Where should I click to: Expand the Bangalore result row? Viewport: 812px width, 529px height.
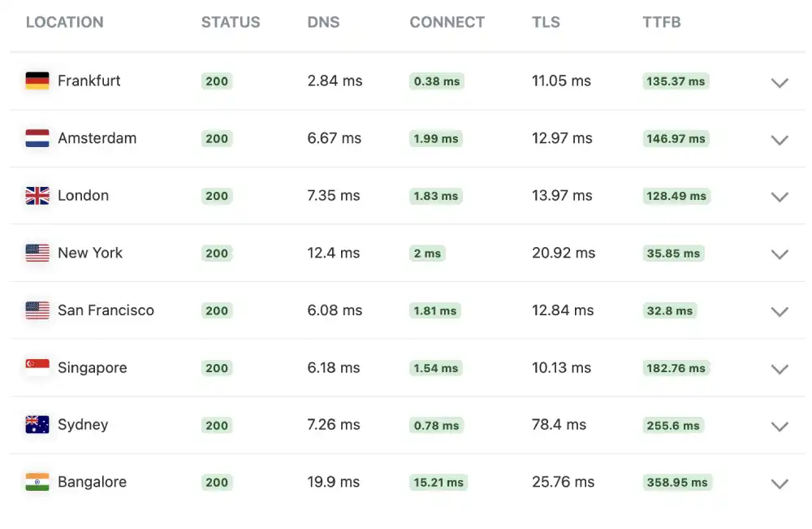(780, 483)
